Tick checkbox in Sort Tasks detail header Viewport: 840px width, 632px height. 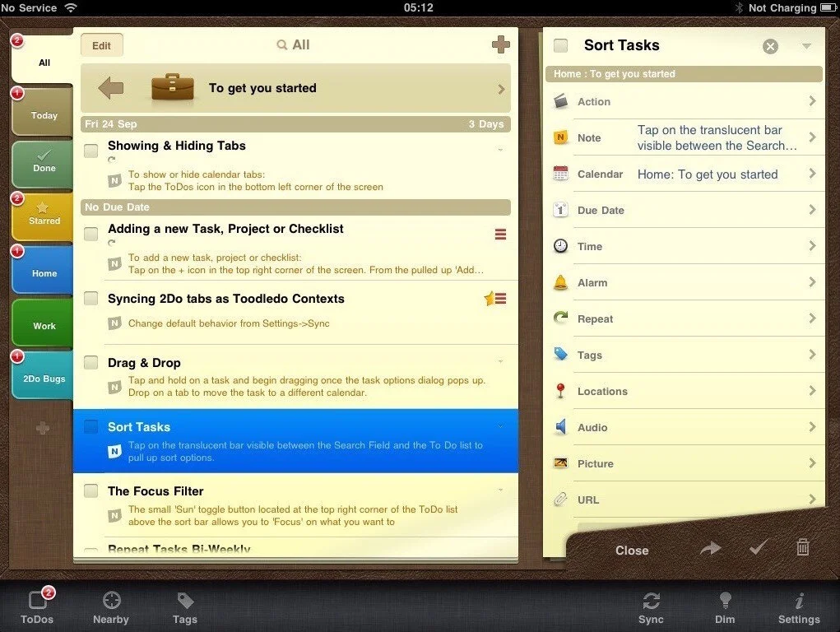(x=560, y=45)
